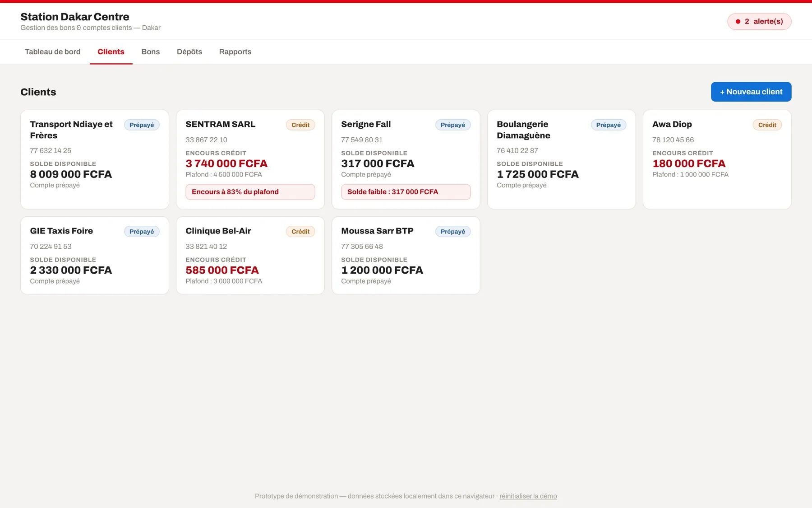Click the Crédit badge on Awa Diop

click(767, 125)
